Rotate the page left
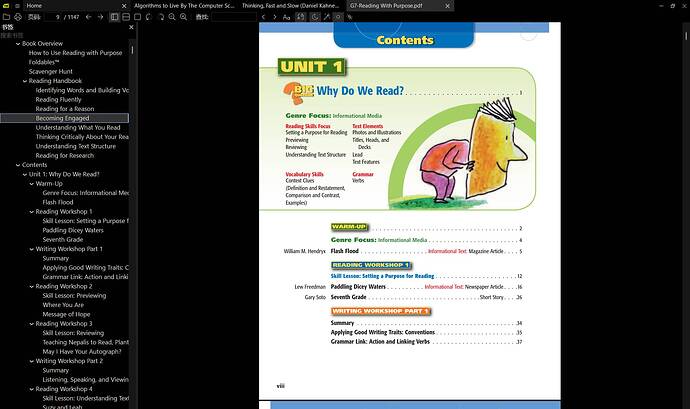Viewport: 690px width, 409px height. pyautogui.click(x=149, y=17)
